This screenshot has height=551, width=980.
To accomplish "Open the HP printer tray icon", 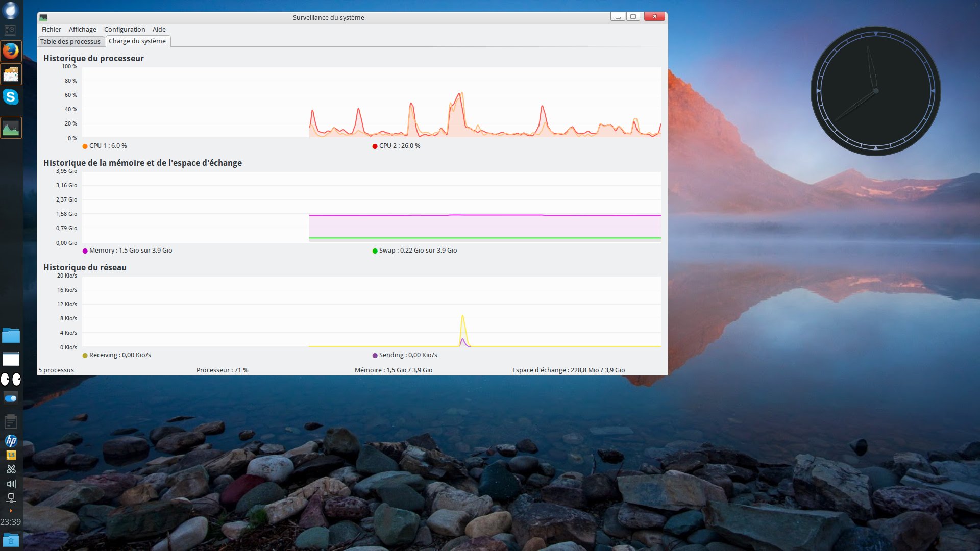I will (x=11, y=441).
